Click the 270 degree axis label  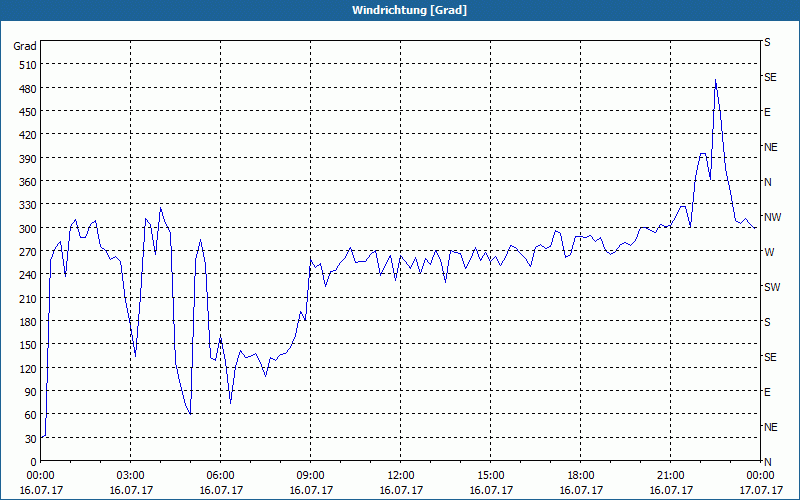tap(28, 252)
